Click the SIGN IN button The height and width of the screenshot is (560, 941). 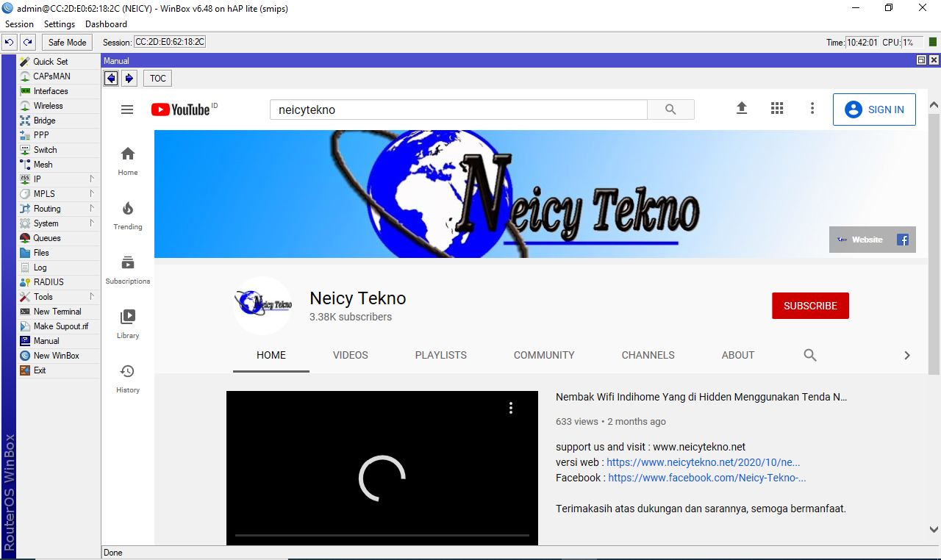coord(874,110)
